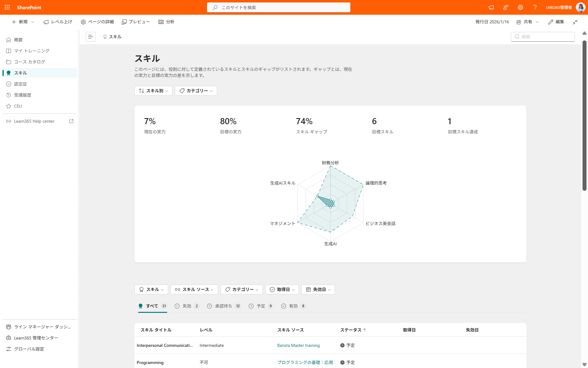Screen dimensions: 588x368
Task: Open Learn365 Help center external link icon
Action: pyautogui.click(x=71, y=121)
